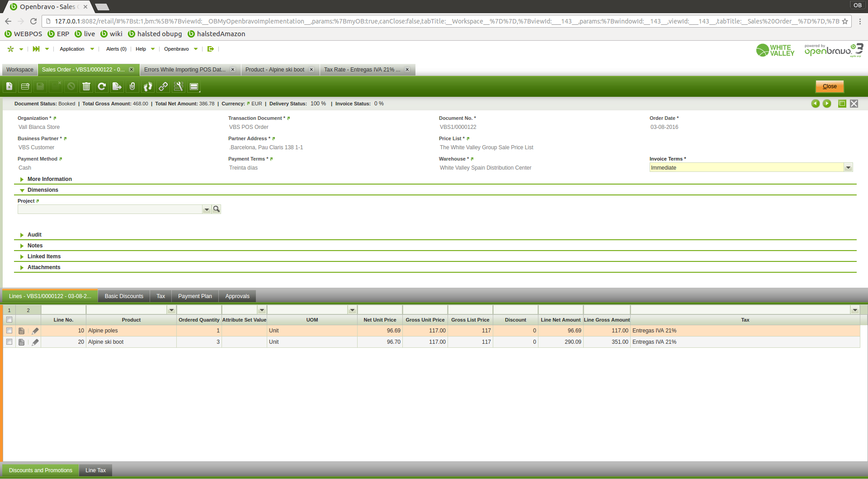Screen dimensions: 868x479
Task: Open the Invoice Terms dropdown
Action: pyautogui.click(x=848, y=168)
